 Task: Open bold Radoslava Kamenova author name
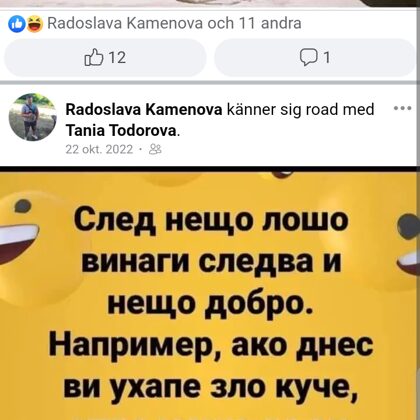click(144, 109)
